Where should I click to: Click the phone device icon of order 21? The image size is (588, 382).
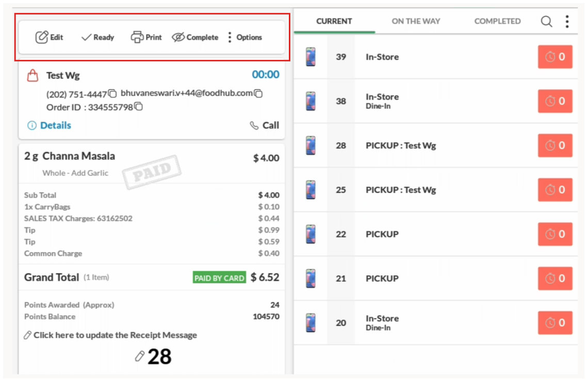[311, 278]
